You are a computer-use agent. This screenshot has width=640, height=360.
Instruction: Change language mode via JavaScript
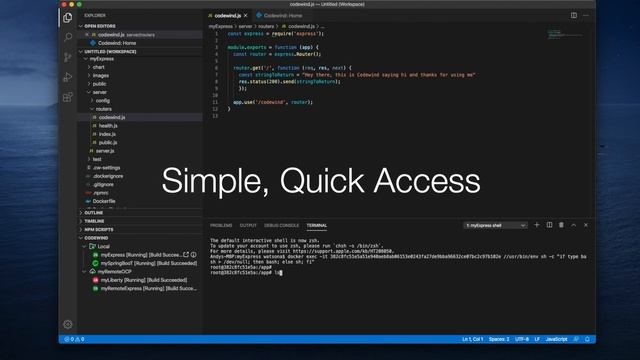[x=556, y=339]
